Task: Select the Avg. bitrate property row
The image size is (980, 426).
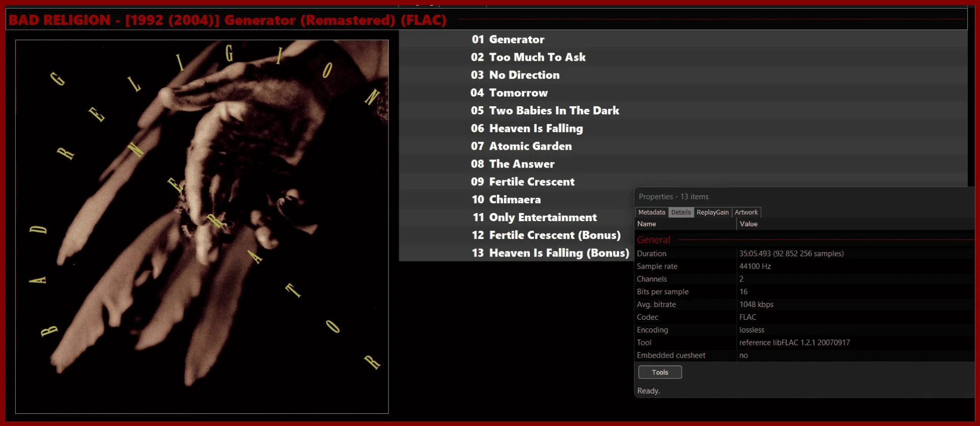Action: [805, 305]
